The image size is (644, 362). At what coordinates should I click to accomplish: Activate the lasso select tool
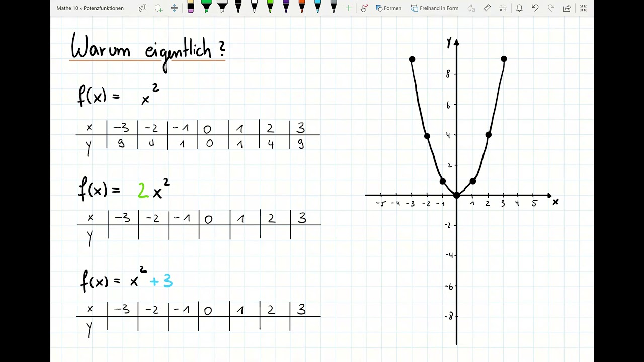(x=158, y=8)
